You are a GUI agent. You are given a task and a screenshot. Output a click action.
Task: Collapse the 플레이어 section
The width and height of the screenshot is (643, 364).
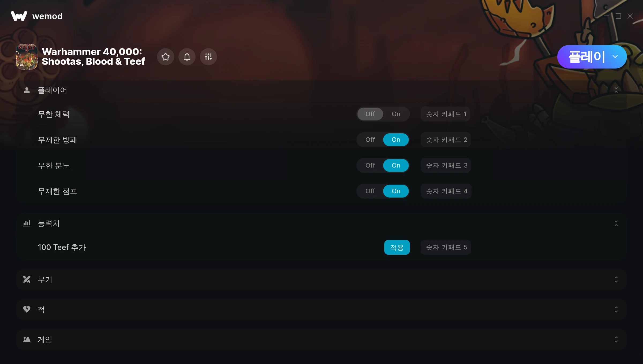[x=616, y=90]
